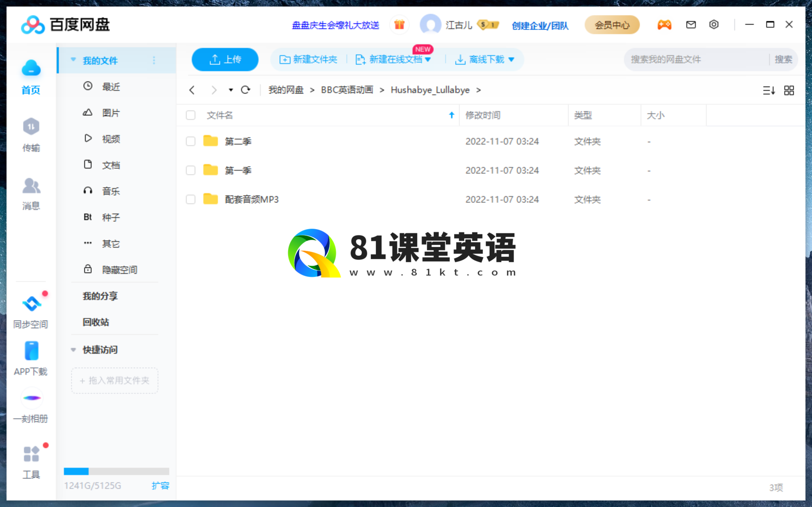
Task: Click the 我的网盘 breadcrumb
Action: point(286,90)
